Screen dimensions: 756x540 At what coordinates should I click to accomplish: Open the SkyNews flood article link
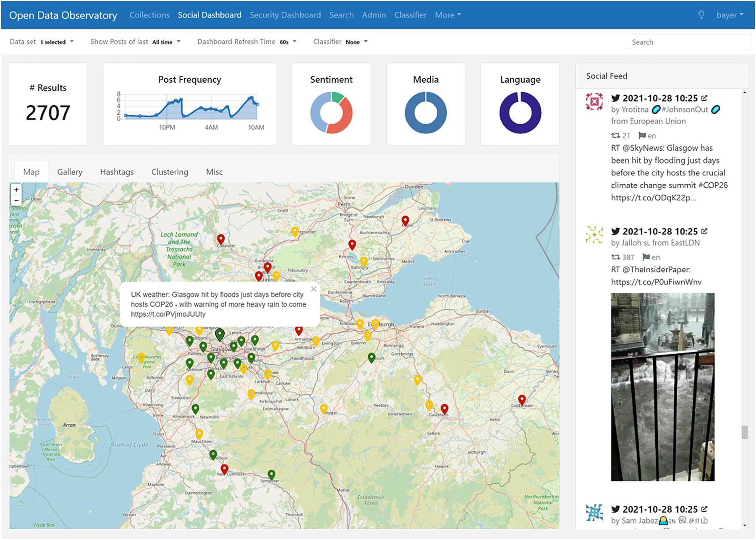pos(653,197)
